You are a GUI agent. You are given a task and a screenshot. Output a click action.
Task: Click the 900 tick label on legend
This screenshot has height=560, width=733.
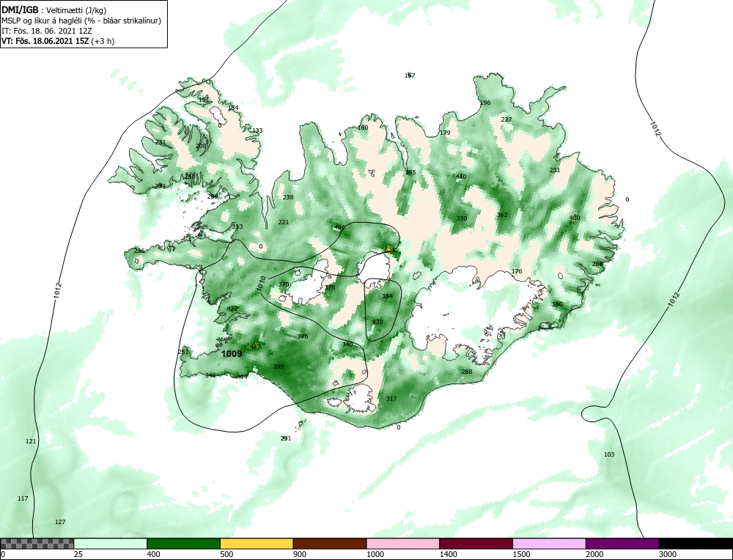coord(300,554)
